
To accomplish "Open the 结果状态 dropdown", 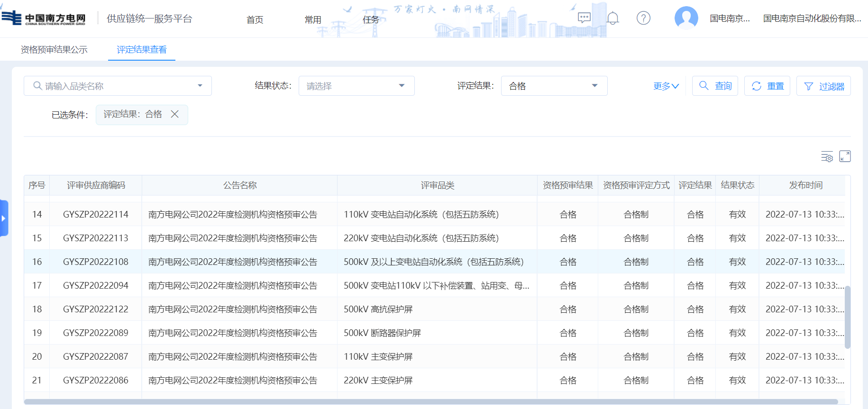I will coord(356,86).
